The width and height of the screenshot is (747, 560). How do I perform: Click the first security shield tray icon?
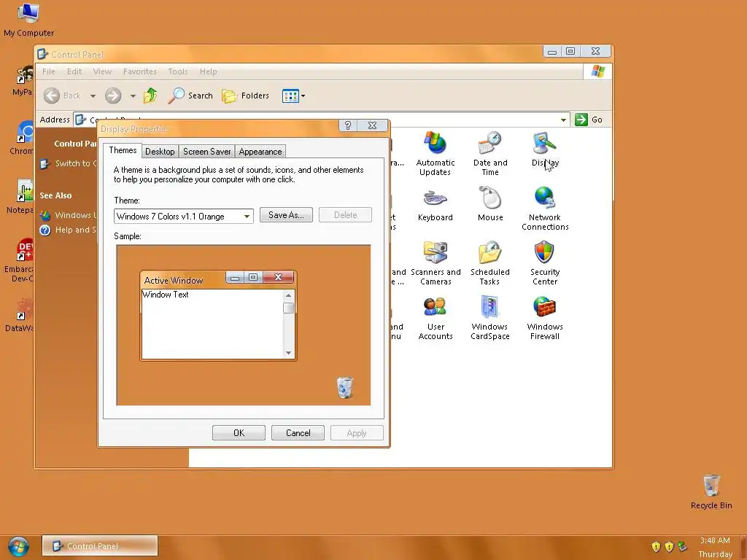[x=656, y=547]
